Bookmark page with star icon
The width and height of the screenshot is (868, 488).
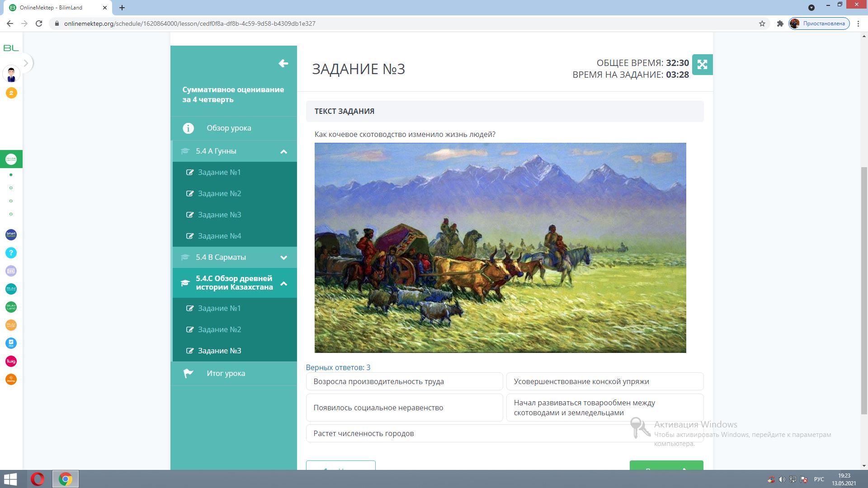(762, 23)
